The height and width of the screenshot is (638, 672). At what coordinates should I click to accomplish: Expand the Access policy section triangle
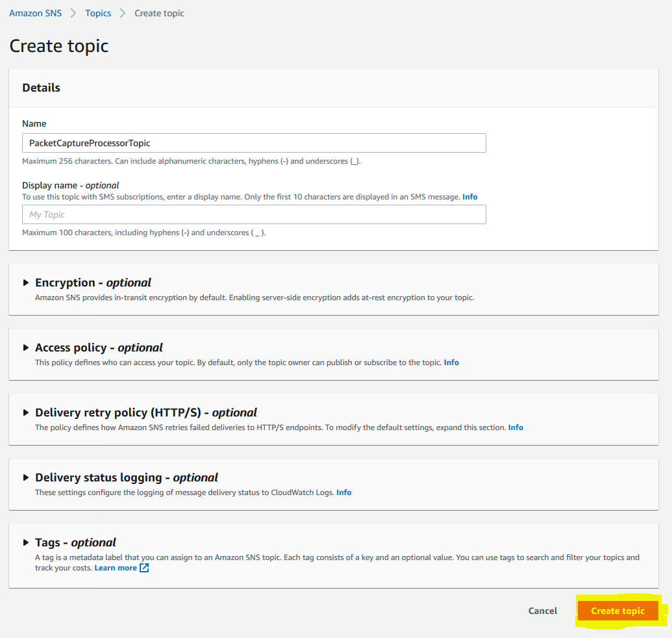[x=26, y=348]
